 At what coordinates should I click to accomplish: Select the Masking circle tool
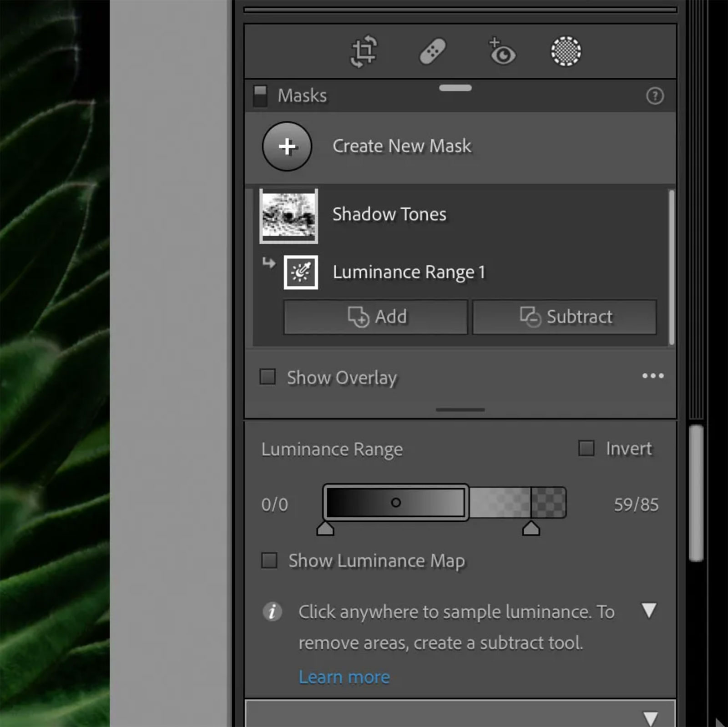[566, 52]
